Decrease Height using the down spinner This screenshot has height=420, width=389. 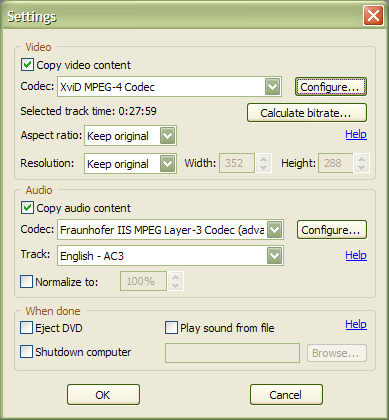pyautogui.click(x=362, y=168)
